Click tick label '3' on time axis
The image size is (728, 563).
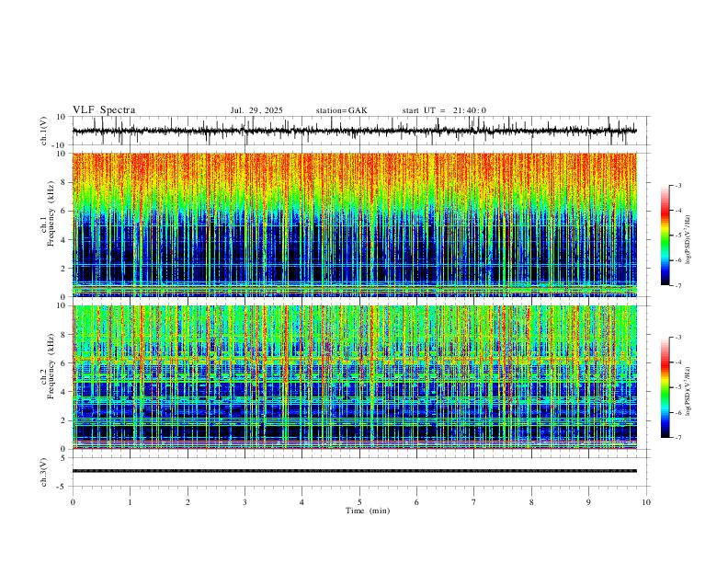(x=245, y=502)
